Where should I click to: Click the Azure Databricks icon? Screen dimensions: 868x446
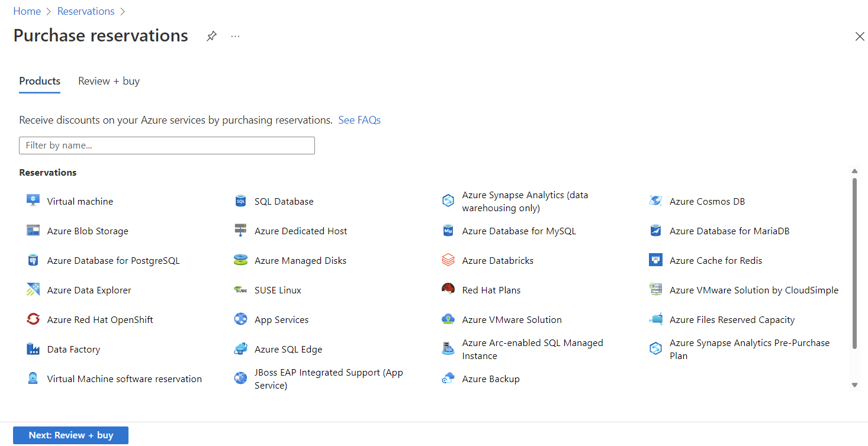click(448, 260)
